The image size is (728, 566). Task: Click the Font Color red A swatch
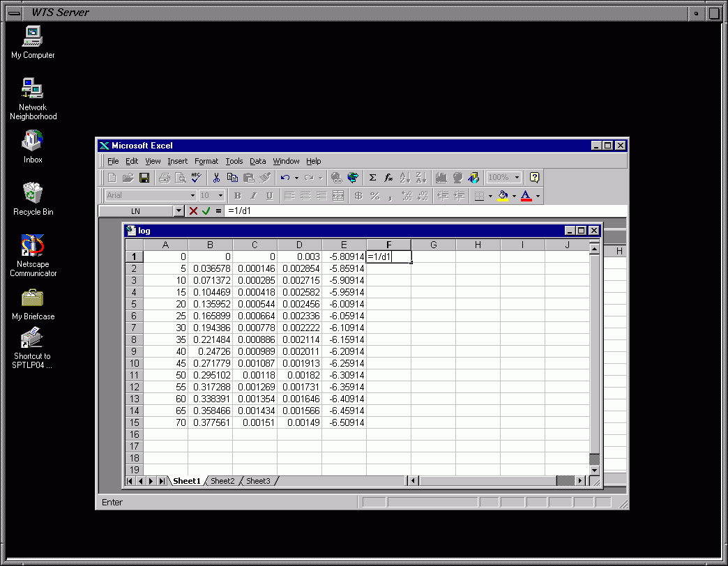[x=526, y=196]
